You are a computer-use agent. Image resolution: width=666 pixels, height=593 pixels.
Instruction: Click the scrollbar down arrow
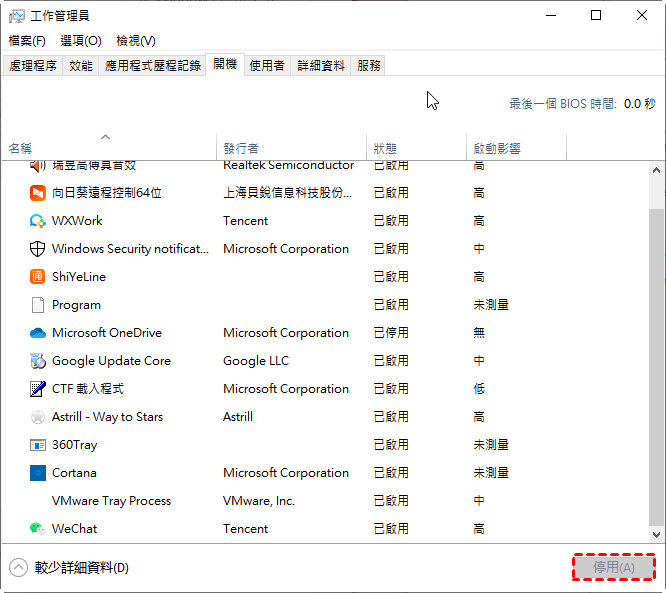click(656, 535)
